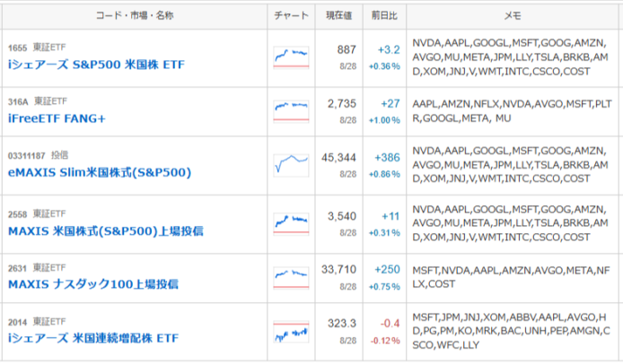Open iFreeETF FANG+ link
Screen dimensions: 623x364
pos(57,118)
